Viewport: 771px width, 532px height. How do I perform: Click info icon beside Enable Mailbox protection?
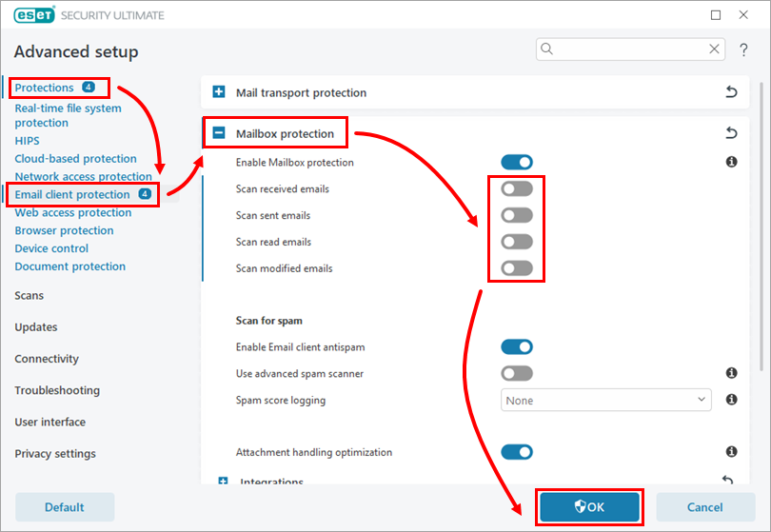click(731, 163)
